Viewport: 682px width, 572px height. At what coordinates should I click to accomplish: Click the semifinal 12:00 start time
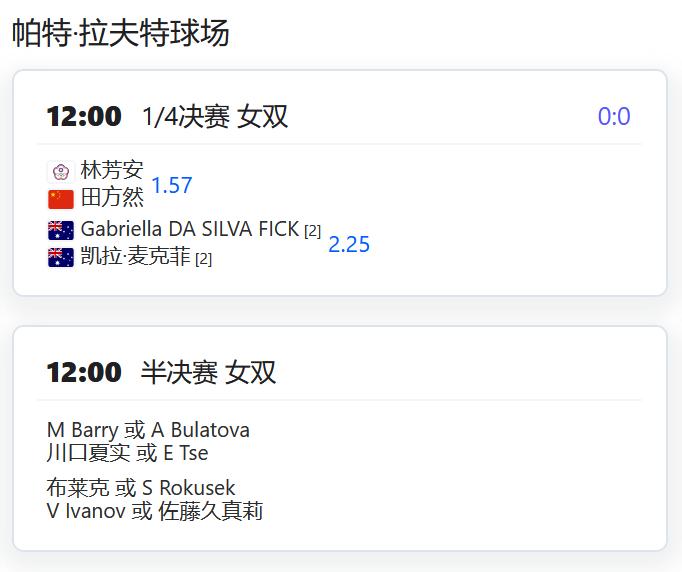click(84, 372)
